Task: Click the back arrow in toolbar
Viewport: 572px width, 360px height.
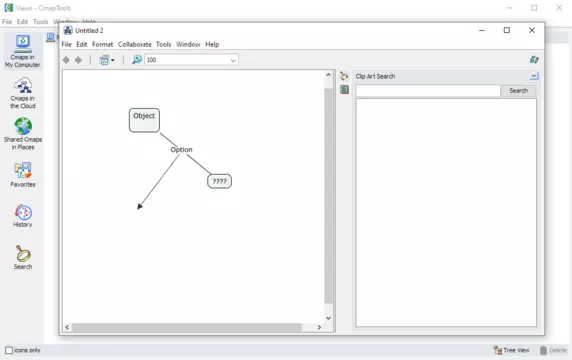Action: click(66, 60)
